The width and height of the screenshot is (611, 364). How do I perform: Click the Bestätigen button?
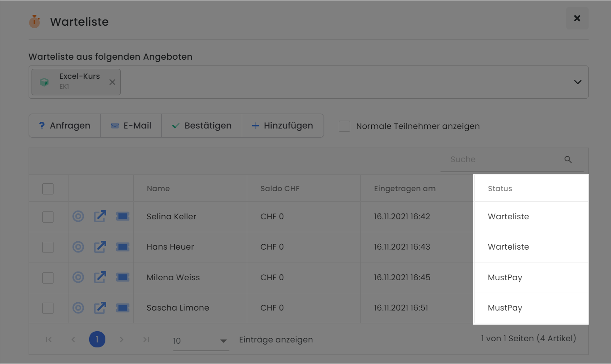pyautogui.click(x=202, y=126)
